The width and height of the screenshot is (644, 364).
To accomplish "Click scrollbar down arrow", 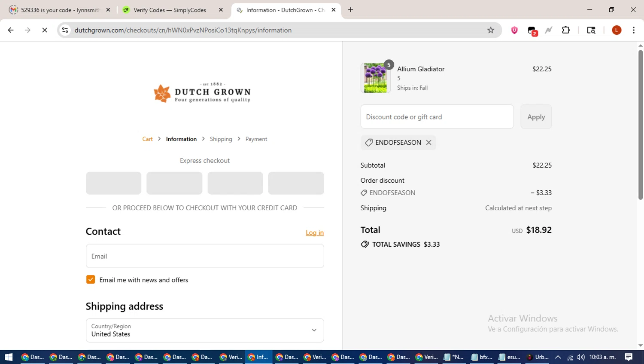I will pos(641,346).
